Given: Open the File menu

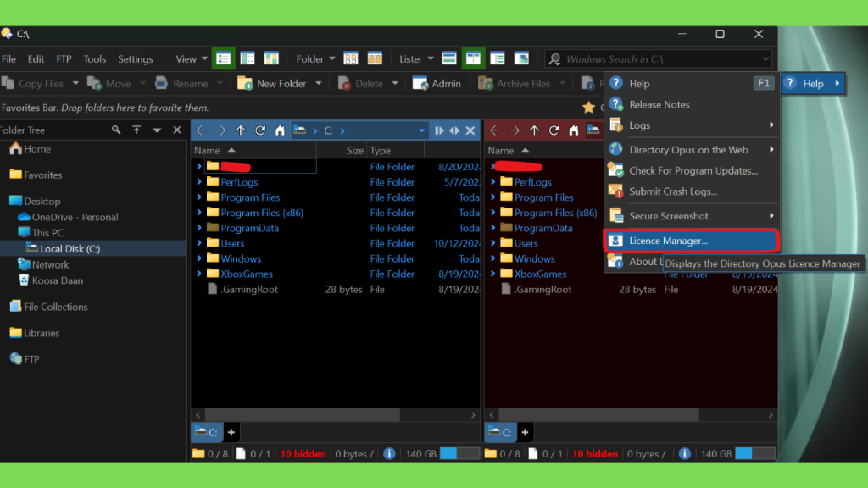Looking at the screenshot, I should (x=8, y=58).
